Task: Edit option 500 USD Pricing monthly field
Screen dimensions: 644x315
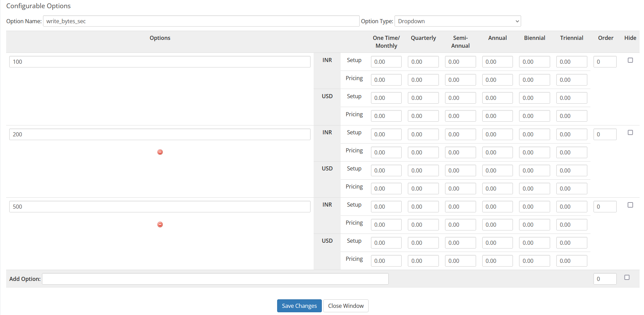Action: click(386, 261)
